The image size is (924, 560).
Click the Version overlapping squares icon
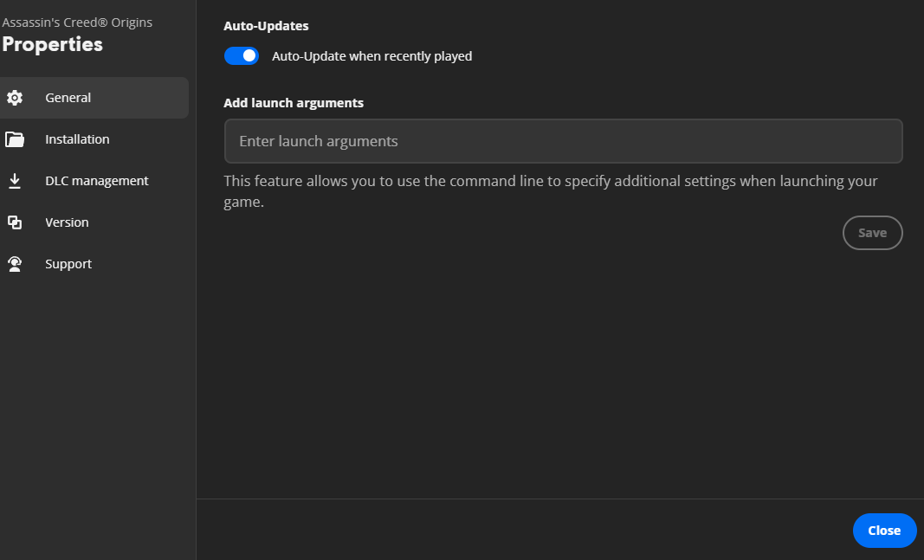[15, 222]
